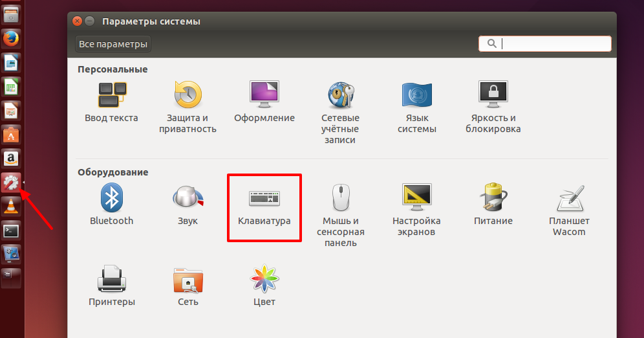The height and width of the screenshot is (338, 644).
Task: Open Настройка экранов display settings
Action: [x=416, y=210]
